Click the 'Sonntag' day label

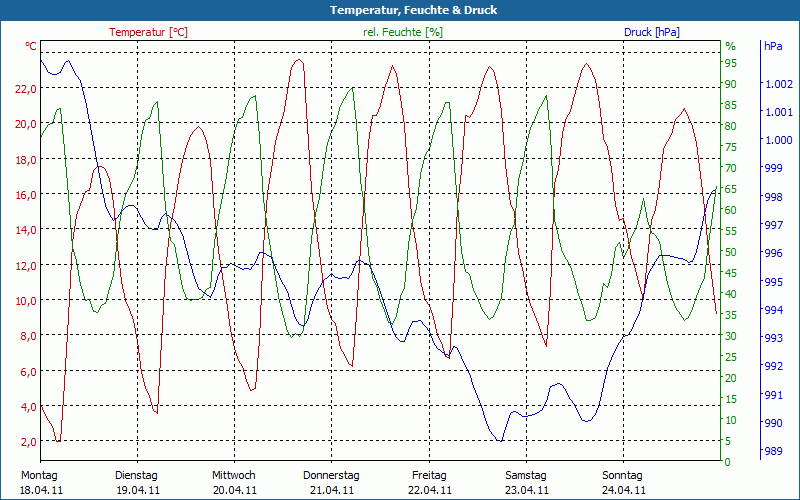(622, 476)
